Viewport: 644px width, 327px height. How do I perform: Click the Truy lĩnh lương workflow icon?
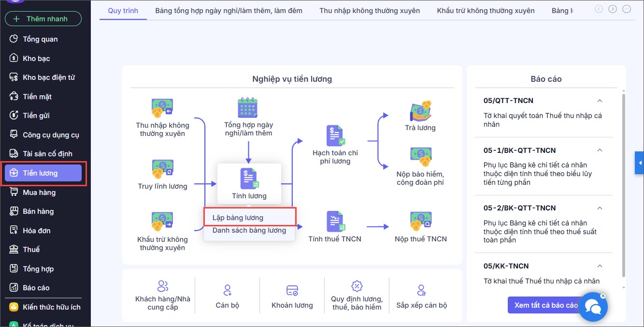(x=162, y=169)
